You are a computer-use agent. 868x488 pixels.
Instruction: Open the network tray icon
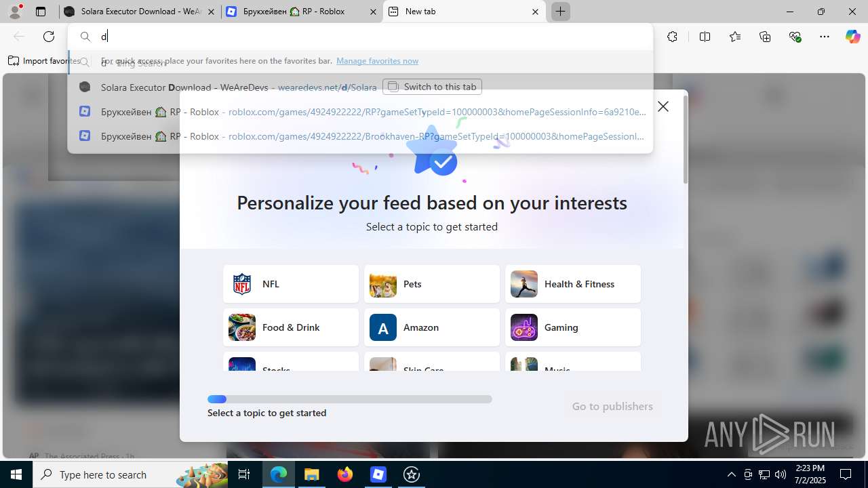764,474
